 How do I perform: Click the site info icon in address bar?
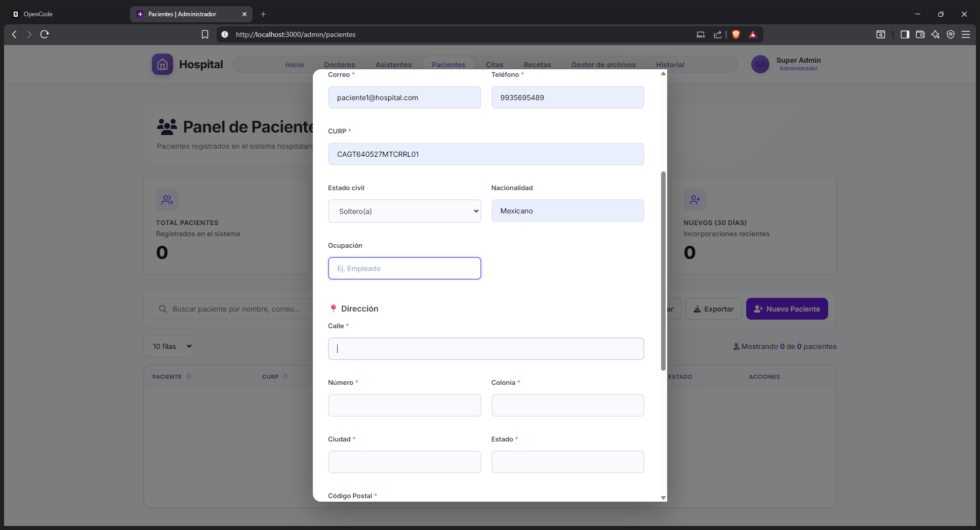(225, 34)
